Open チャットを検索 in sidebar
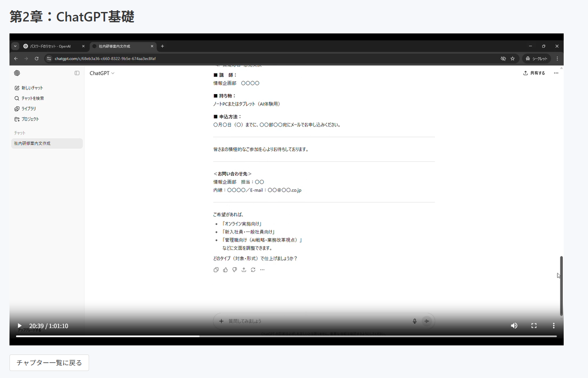This screenshot has height=378, width=588. pyautogui.click(x=29, y=98)
